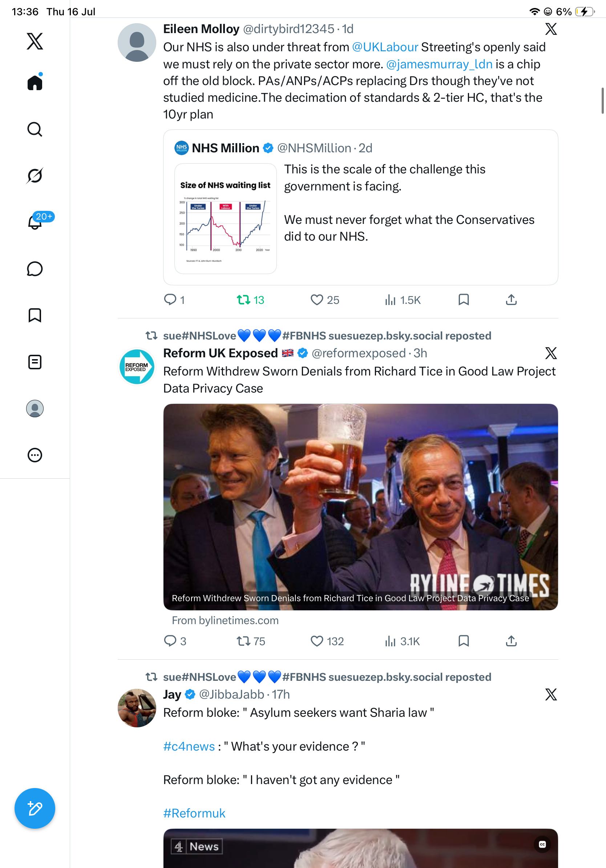Screen dimensions: 606x868
Task: Open the Messages chat bubble icon
Action: click(x=35, y=269)
